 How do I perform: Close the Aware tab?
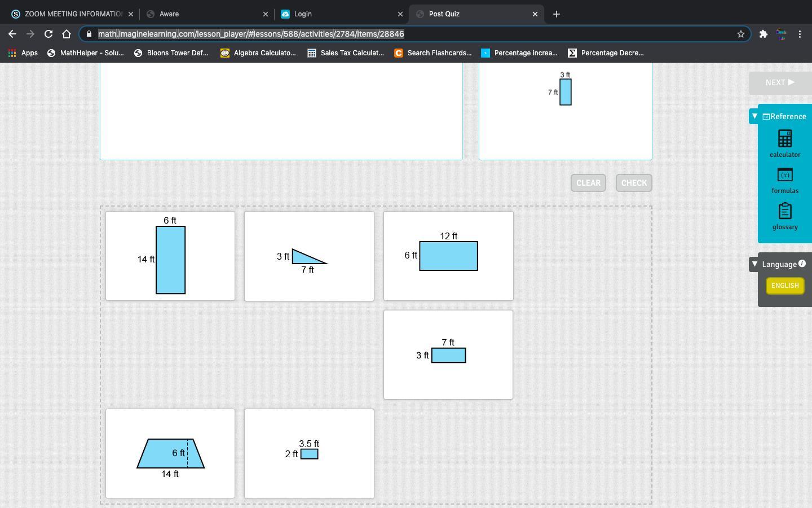coord(266,14)
